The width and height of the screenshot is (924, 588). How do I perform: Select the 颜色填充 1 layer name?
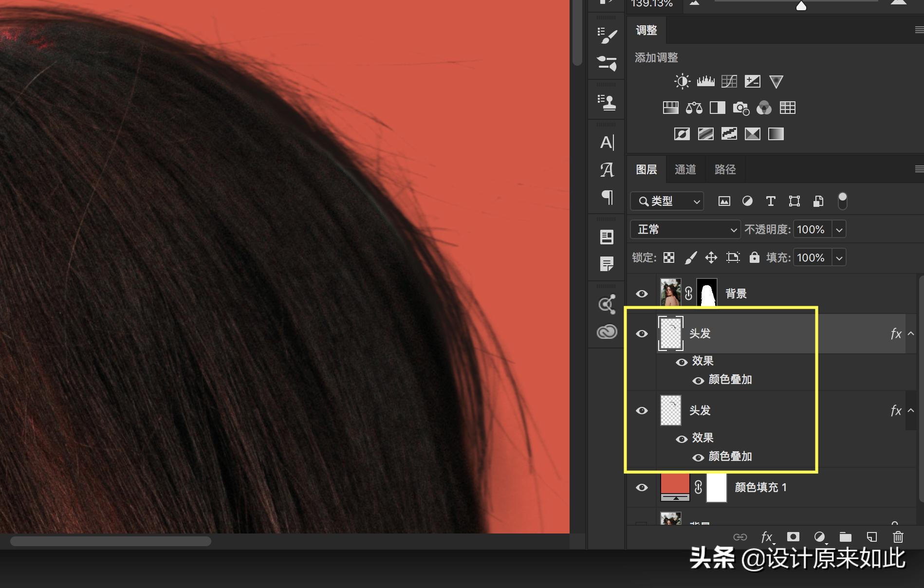tap(760, 487)
